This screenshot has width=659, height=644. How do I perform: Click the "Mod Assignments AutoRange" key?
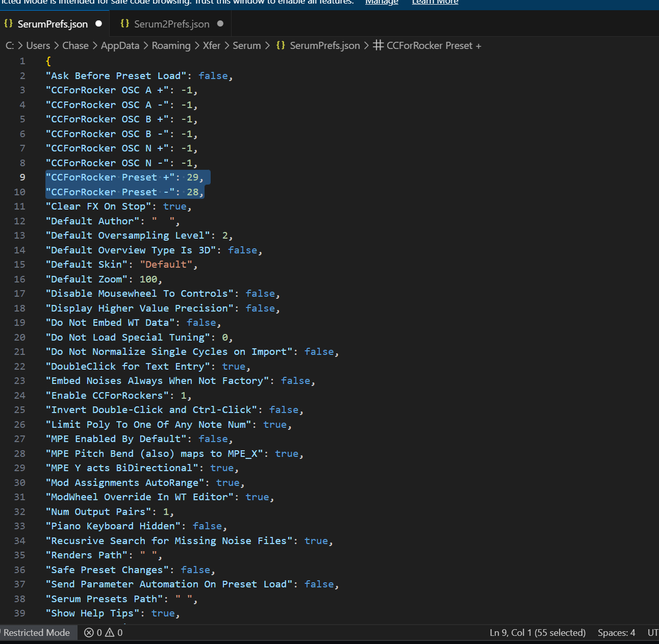[x=124, y=483]
